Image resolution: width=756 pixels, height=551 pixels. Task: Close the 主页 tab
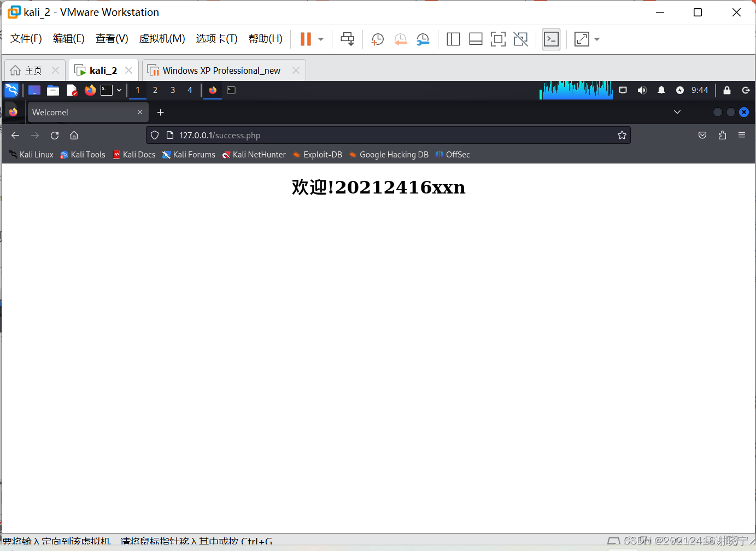click(x=55, y=71)
